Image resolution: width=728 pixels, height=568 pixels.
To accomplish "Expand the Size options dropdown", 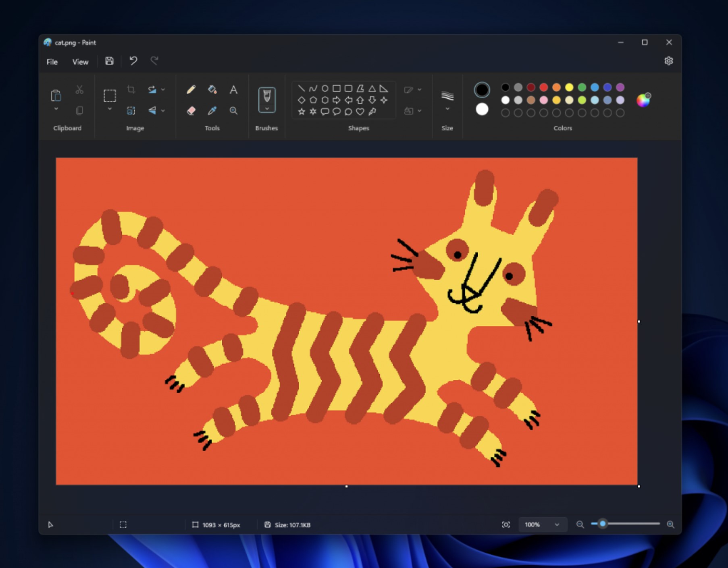I will 447,109.
